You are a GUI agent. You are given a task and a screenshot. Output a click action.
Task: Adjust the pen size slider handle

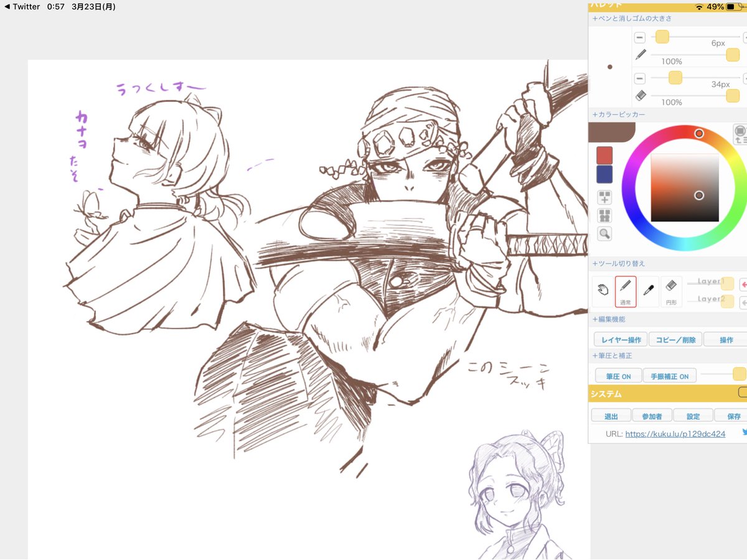662,37
